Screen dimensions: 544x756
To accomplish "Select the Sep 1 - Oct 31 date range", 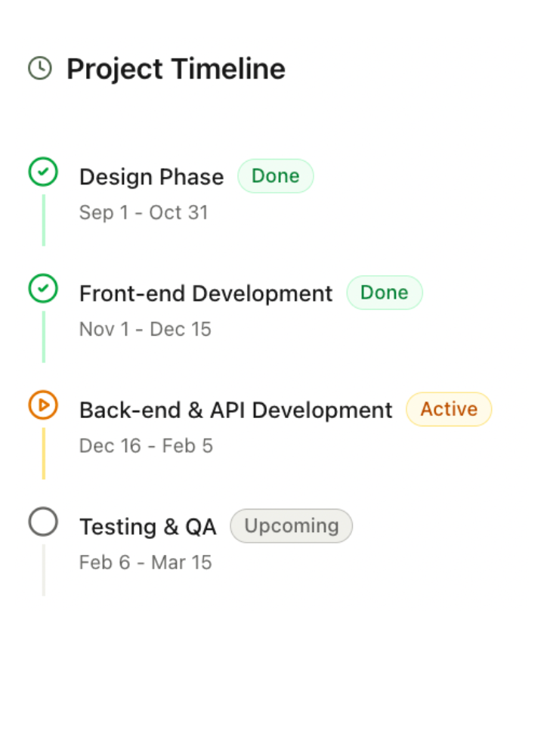I will 144,212.
